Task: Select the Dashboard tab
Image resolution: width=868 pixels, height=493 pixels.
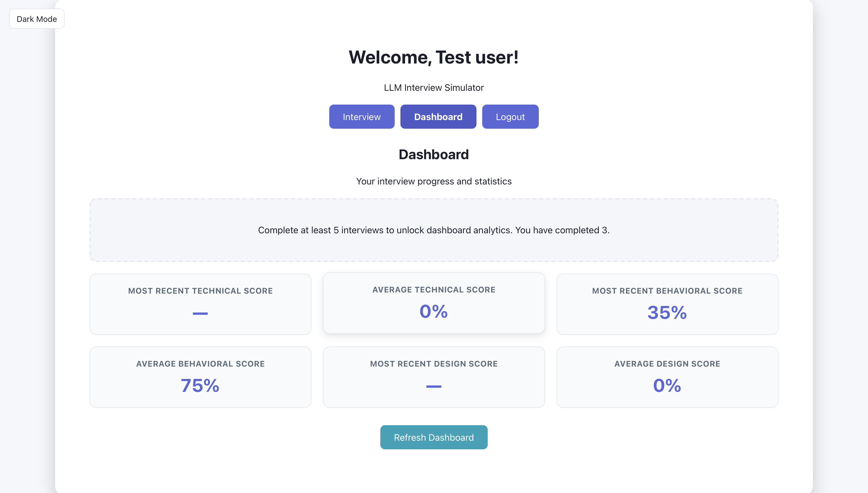Action: point(438,117)
